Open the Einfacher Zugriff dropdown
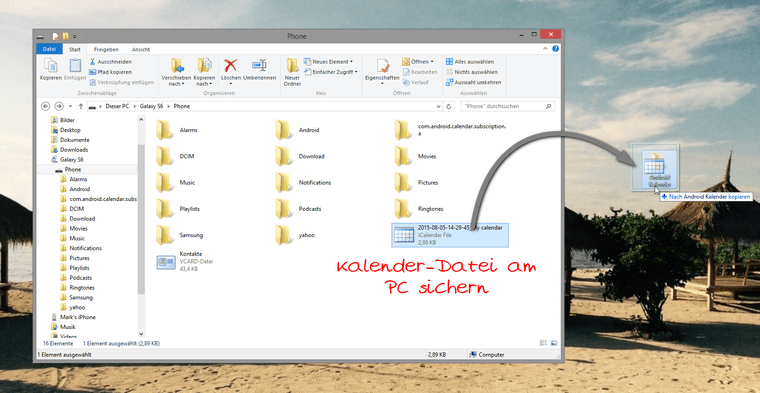Image resolution: width=760 pixels, height=393 pixels. [331, 72]
